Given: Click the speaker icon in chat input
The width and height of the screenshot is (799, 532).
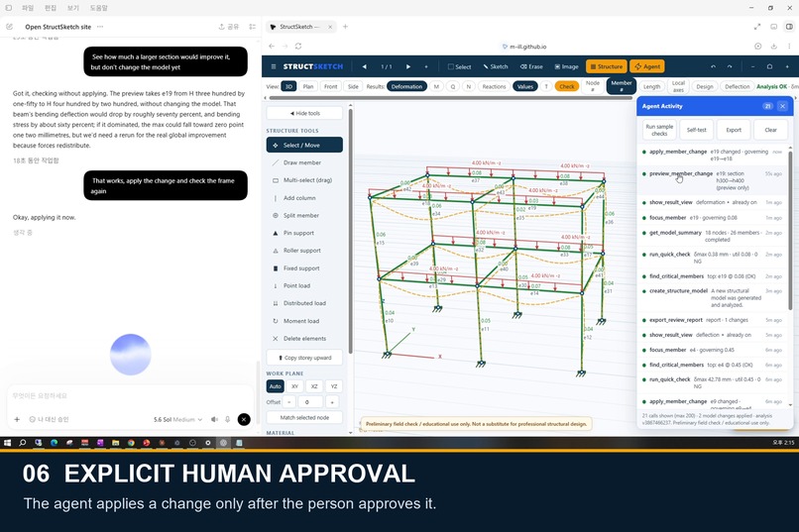Looking at the screenshot, I should tap(214, 419).
